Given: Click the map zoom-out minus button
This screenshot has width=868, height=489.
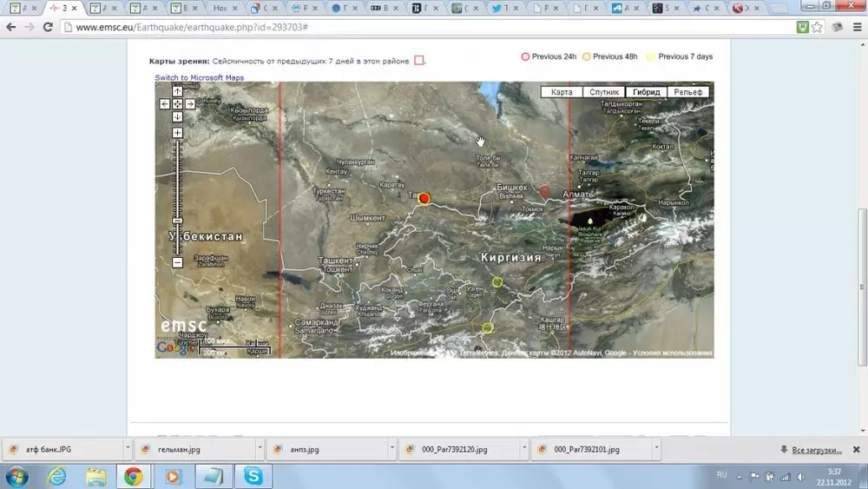Looking at the screenshot, I should [x=177, y=262].
